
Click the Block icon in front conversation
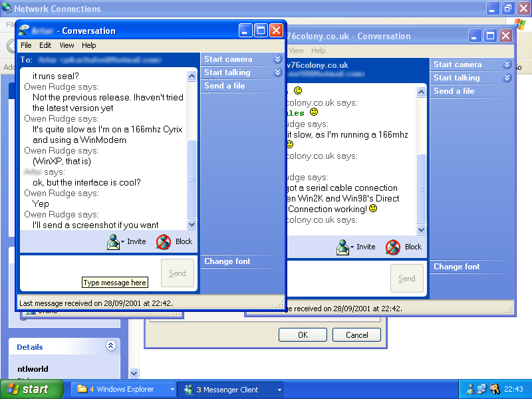click(x=163, y=242)
